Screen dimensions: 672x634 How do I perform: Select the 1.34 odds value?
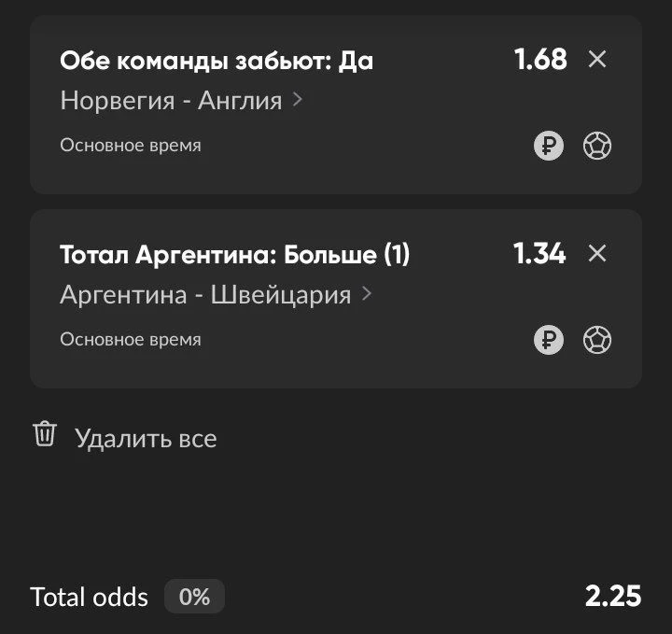click(x=539, y=253)
